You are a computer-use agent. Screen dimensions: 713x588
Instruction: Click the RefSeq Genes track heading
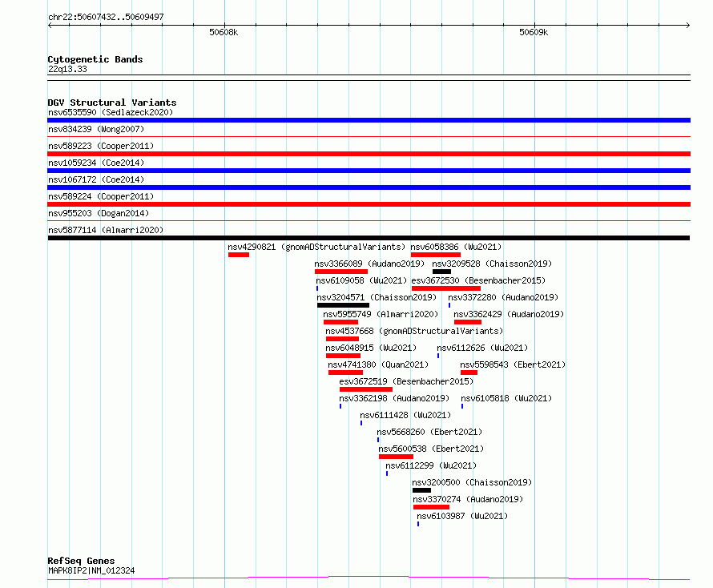[x=82, y=561]
